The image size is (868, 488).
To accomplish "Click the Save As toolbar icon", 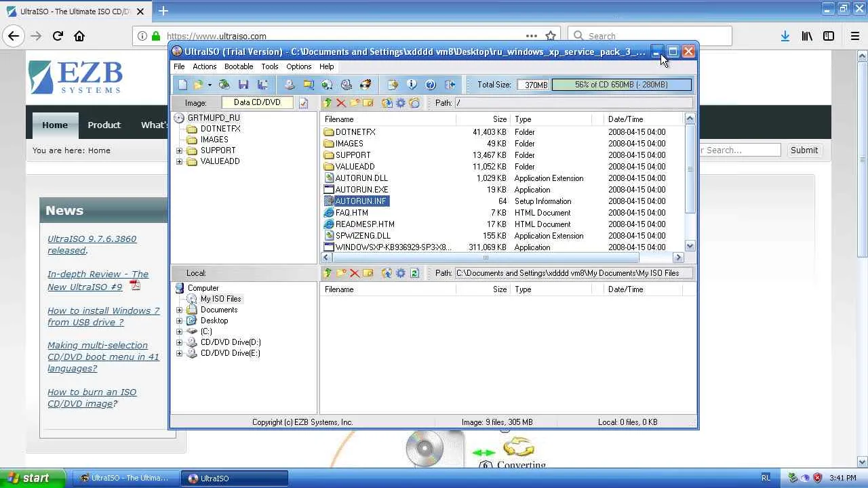I will pyautogui.click(x=262, y=85).
